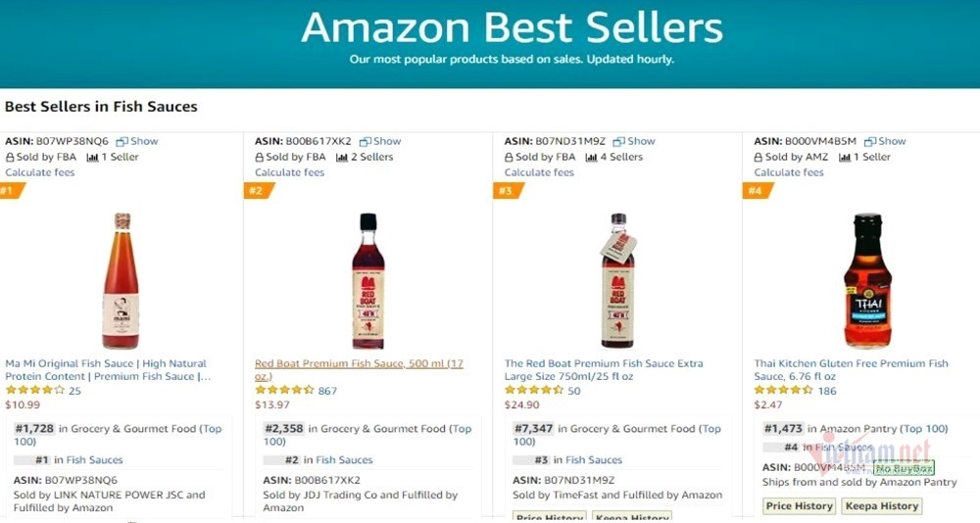Click the star rating of Ma Mi fish sauce

click(34, 390)
